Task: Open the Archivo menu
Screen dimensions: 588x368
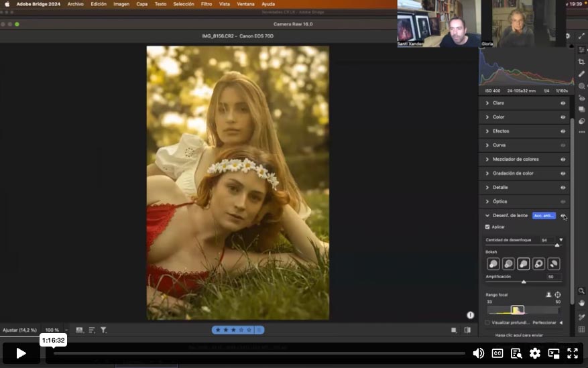Action: [x=75, y=4]
